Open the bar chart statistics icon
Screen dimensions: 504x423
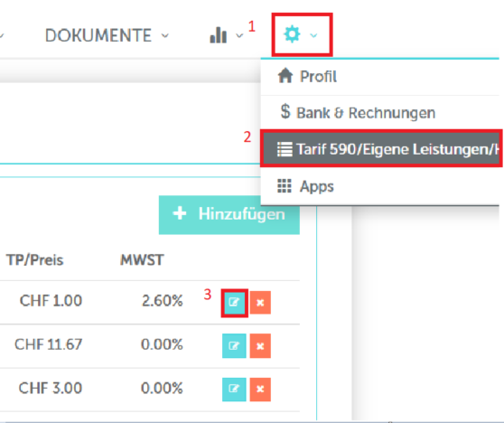pyautogui.click(x=219, y=34)
